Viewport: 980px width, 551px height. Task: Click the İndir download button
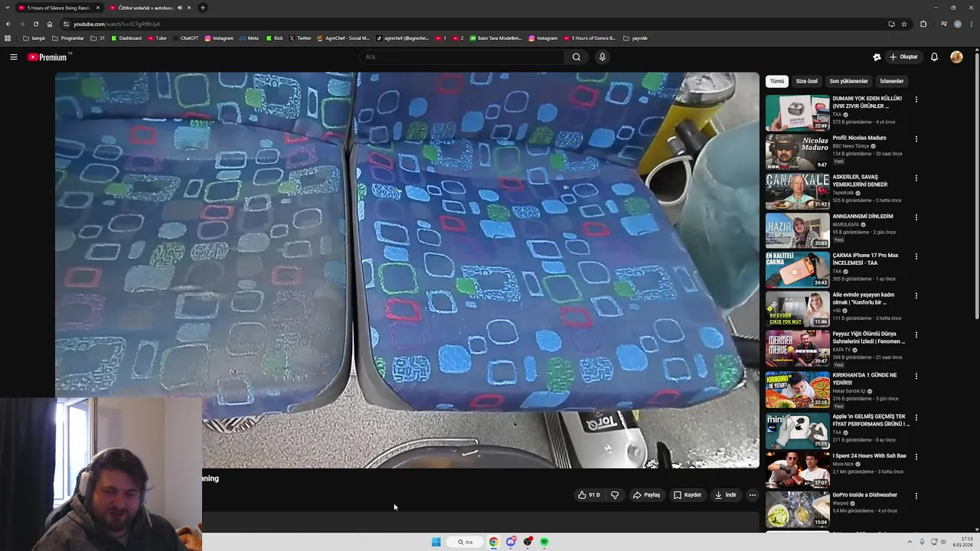[726, 495]
